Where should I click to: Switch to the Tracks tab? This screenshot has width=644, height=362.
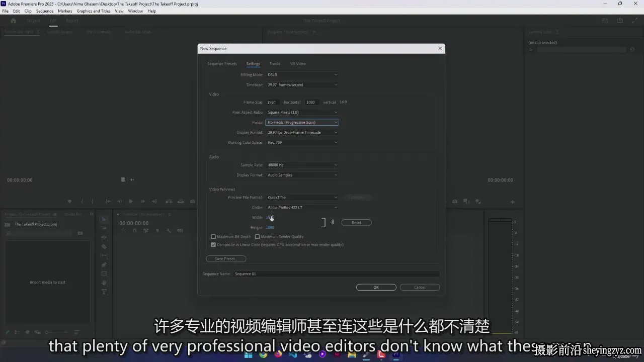click(275, 64)
